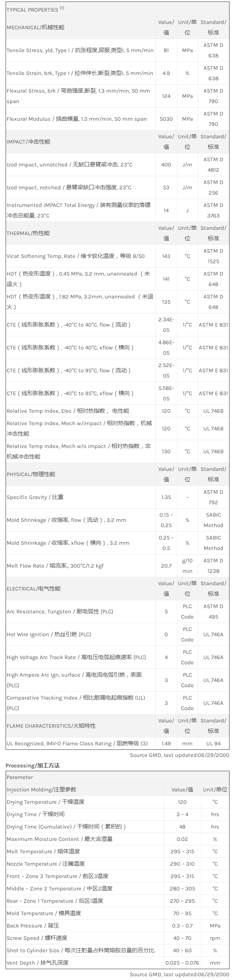Click the Melt Flow Rate row label

55,565
